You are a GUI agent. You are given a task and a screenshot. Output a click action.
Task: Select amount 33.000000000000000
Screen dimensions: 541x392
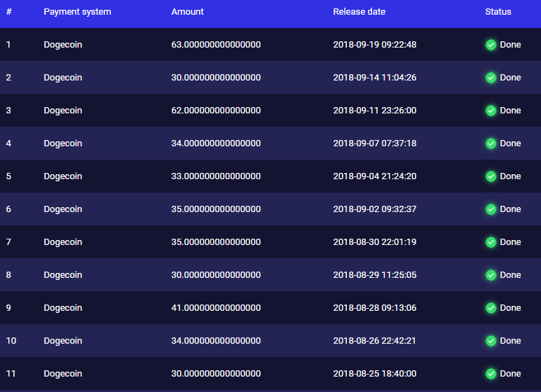click(216, 176)
